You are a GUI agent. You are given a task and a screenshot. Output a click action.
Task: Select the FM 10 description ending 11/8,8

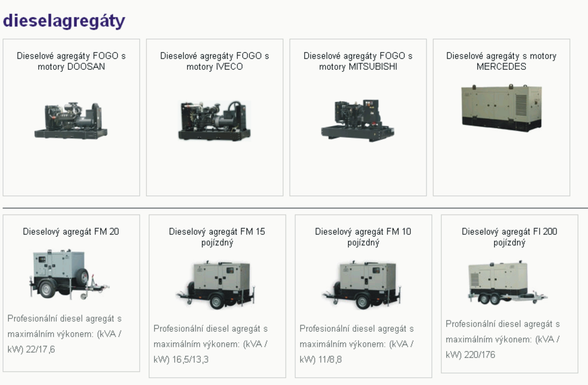click(357, 344)
